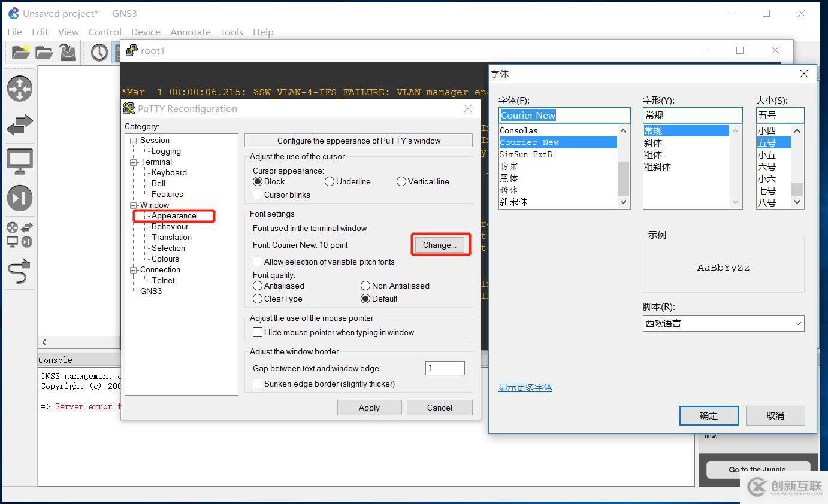Click the font name list's down scroll arrow
Image resolution: width=828 pixels, height=504 pixels.
coord(624,202)
